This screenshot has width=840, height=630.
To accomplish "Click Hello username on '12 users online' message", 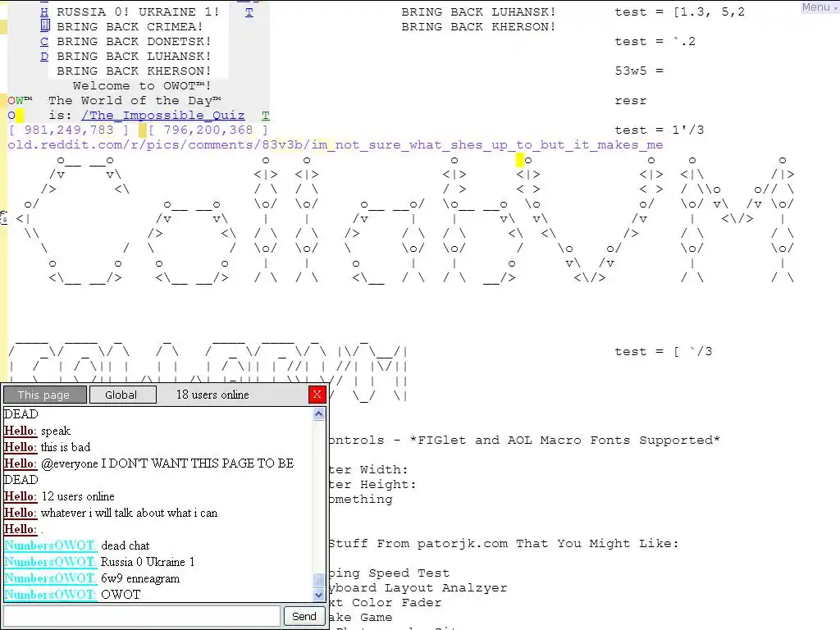I will (21, 496).
